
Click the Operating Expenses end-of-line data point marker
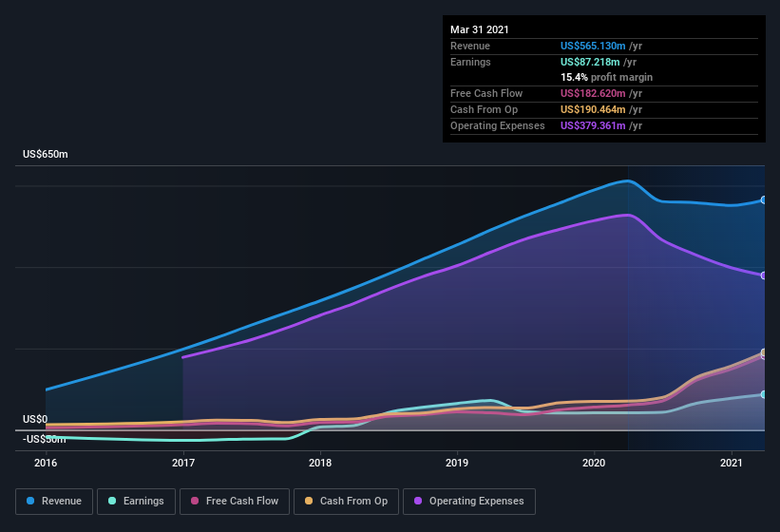[x=764, y=275]
